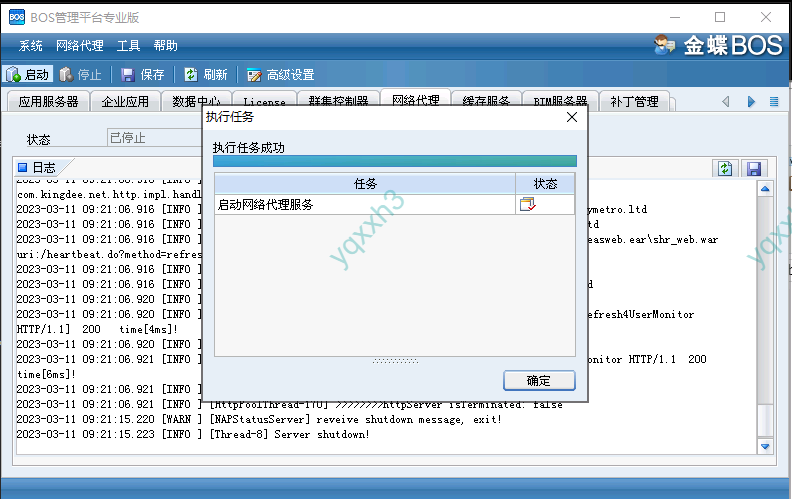
Task: Click the 保存 save toolbar button
Action: point(143,75)
